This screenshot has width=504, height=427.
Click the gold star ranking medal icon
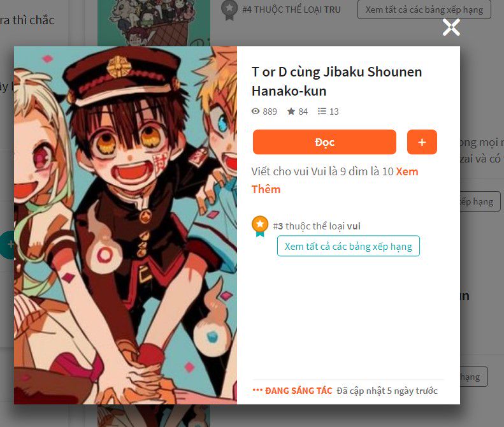coord(260,226)
